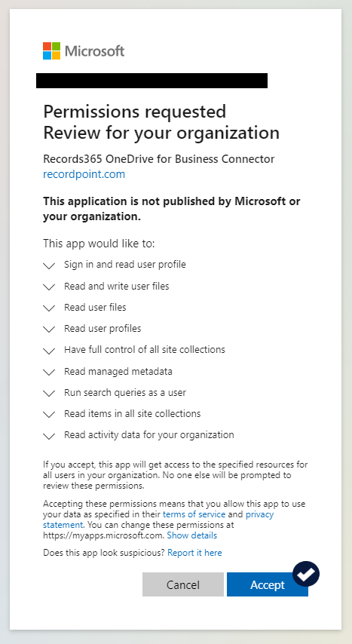Click the Records365 OneDrive for Business Connector name
The height and width of the screenshot is (644, 352).
(x=159, y=159)
